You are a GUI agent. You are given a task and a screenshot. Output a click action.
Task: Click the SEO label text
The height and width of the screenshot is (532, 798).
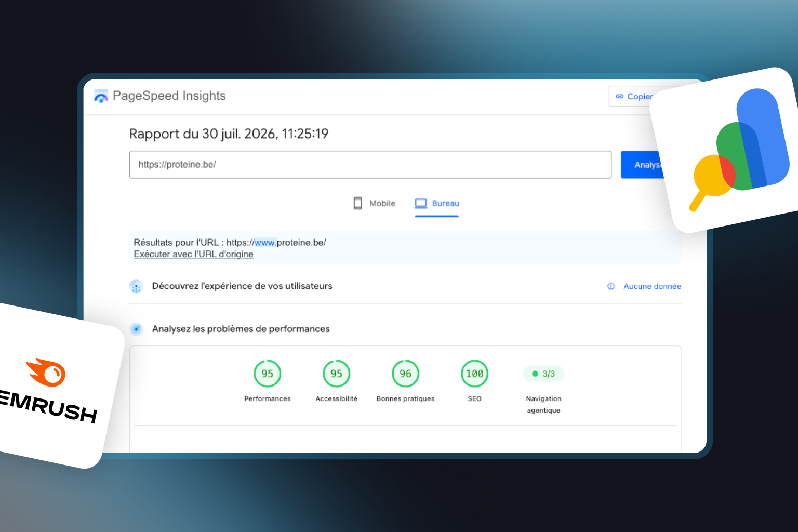(x=475, y=398)
